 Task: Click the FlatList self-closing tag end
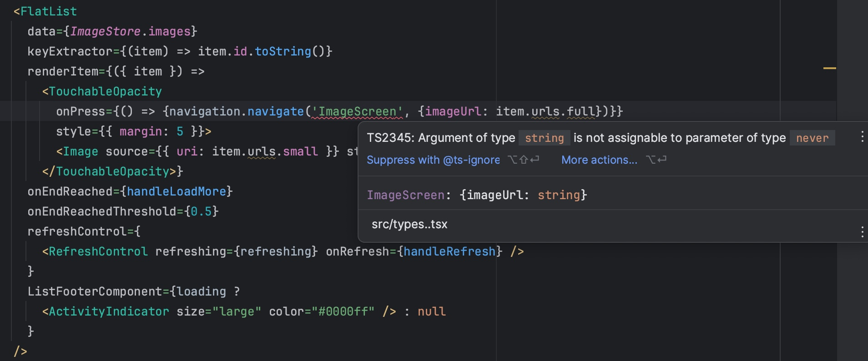(x=20, y=351)
